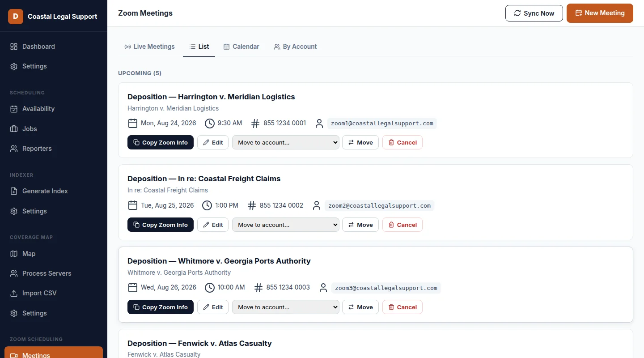
Task: Click Move for the Harrington meeting
Action: click(x=360, y=142)
